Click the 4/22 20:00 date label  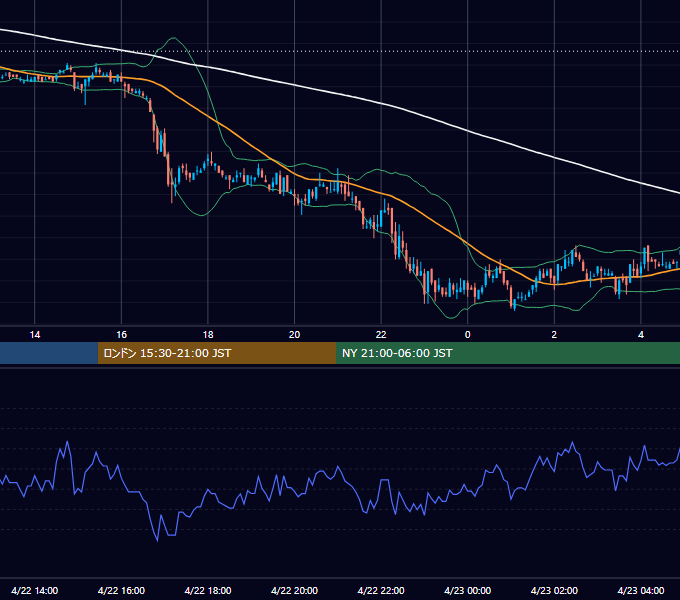click(x=294, y=591)
